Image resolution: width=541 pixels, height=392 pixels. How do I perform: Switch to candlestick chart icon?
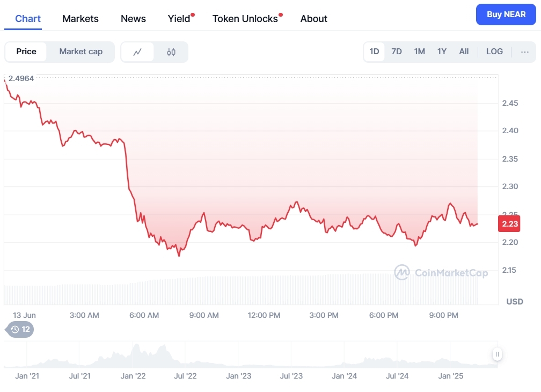click(x=171, y=52)
